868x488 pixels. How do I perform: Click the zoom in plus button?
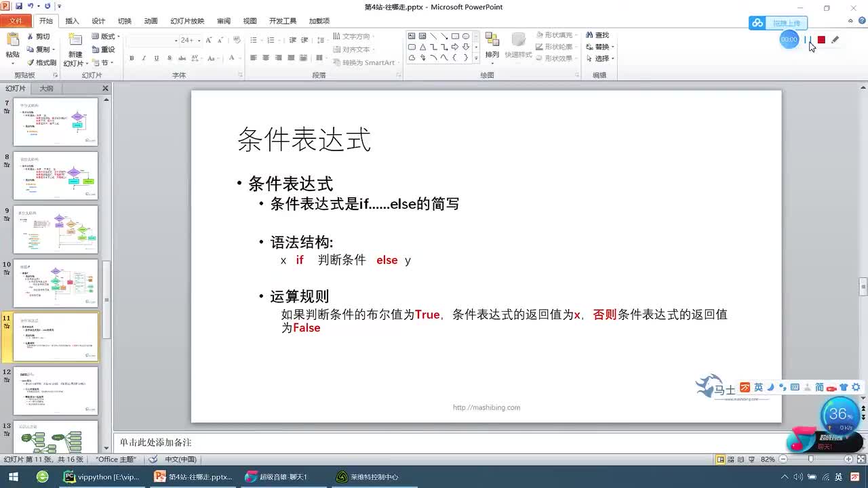(848, 460)
